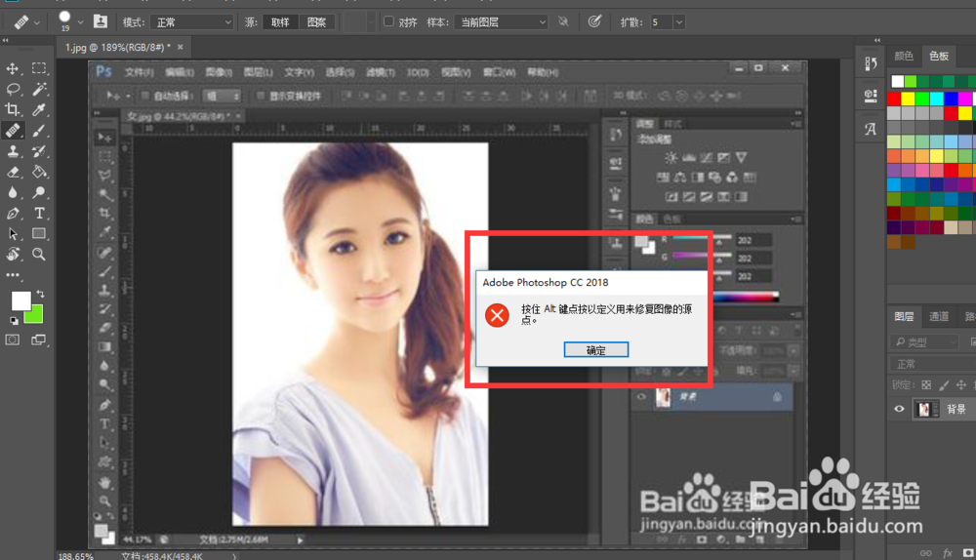The image size is (976, 560).
Task: Select the Magic Wand tool
Action: tap(39, 89)
